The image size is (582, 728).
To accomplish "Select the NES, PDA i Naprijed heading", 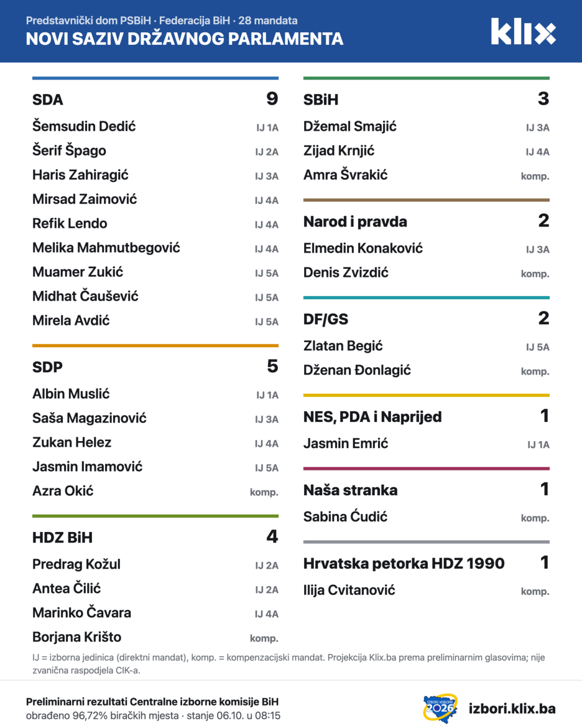I will coord(372,417).
